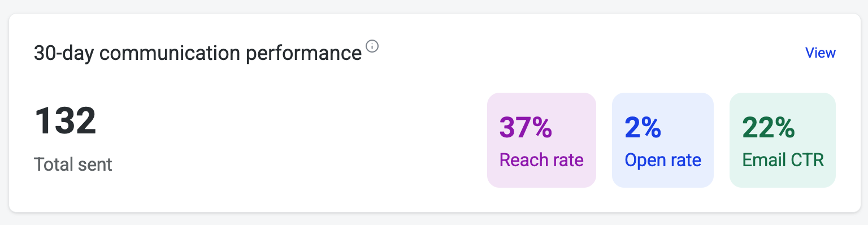Click the 37% reach rate value
This screenshot has height=225, width=868.
[526, 127]
